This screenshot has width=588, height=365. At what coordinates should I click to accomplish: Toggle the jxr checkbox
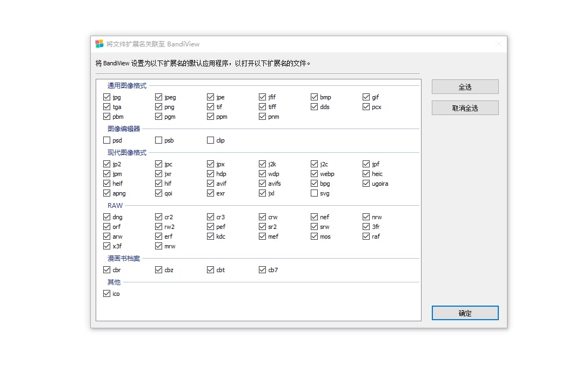(159, 173)
